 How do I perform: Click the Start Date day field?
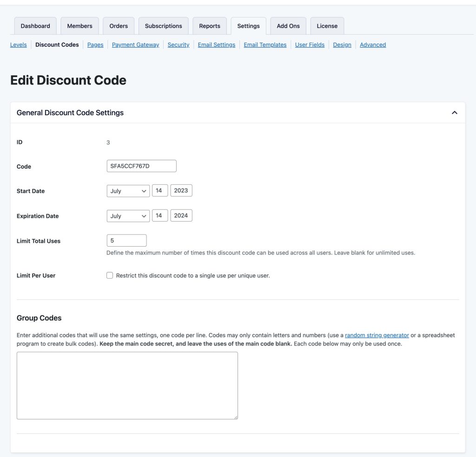[160, 190]
